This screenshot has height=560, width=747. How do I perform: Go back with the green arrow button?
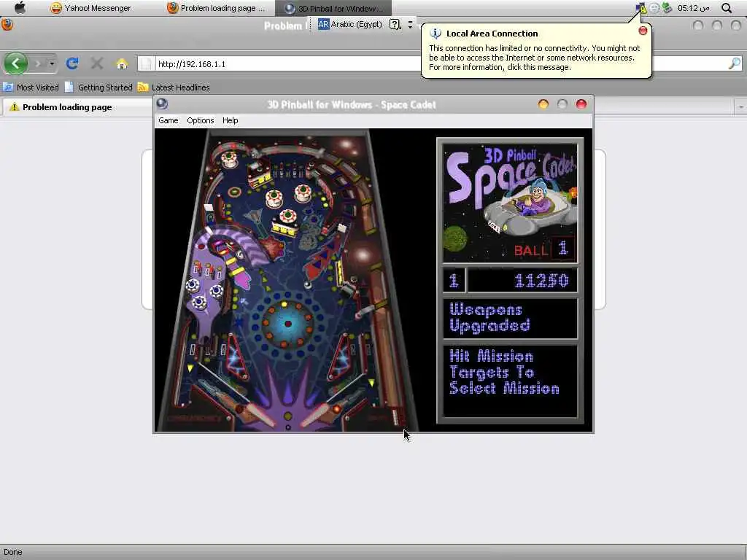point(15,63)
